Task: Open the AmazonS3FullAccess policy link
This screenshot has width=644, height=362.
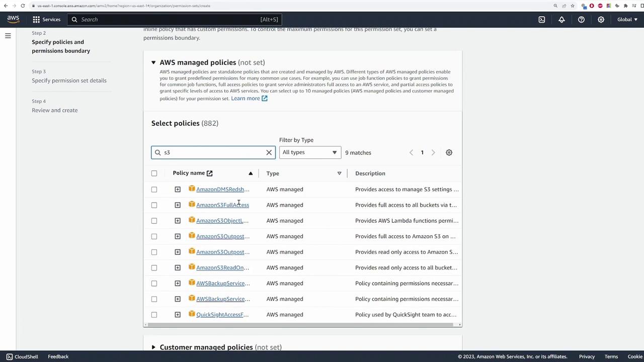Action: point(222,205)
